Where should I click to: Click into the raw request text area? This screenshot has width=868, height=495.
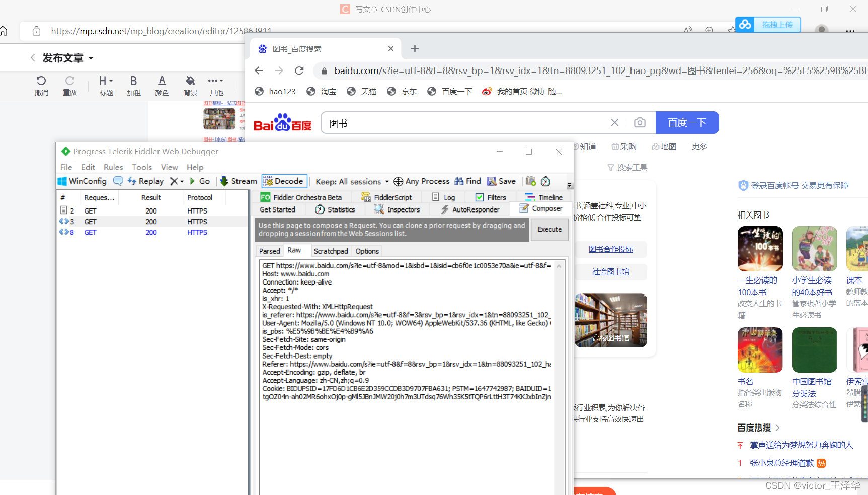click(x=407, y=378)
